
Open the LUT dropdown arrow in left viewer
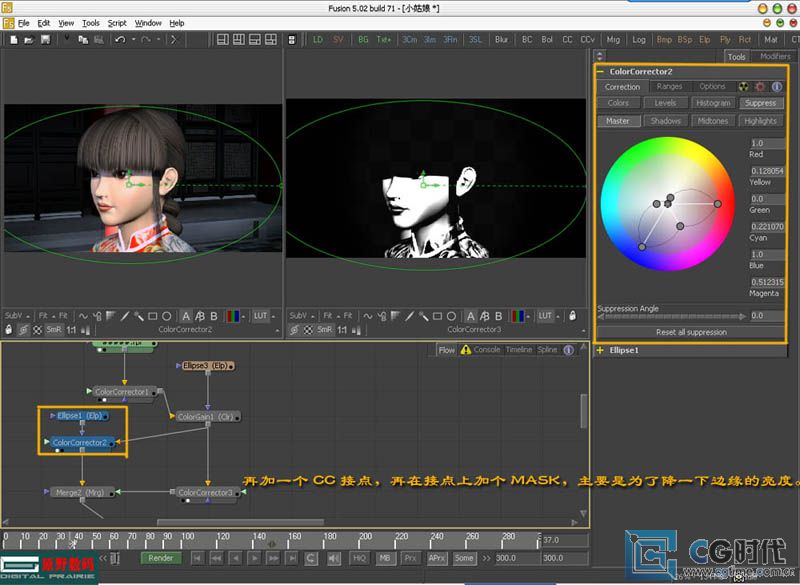point(274,316)
